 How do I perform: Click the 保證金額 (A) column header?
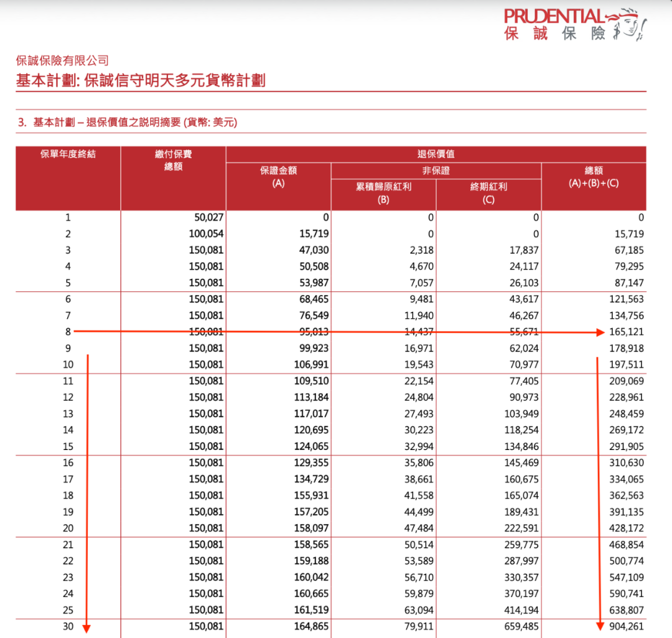click(x=278, y=177)
